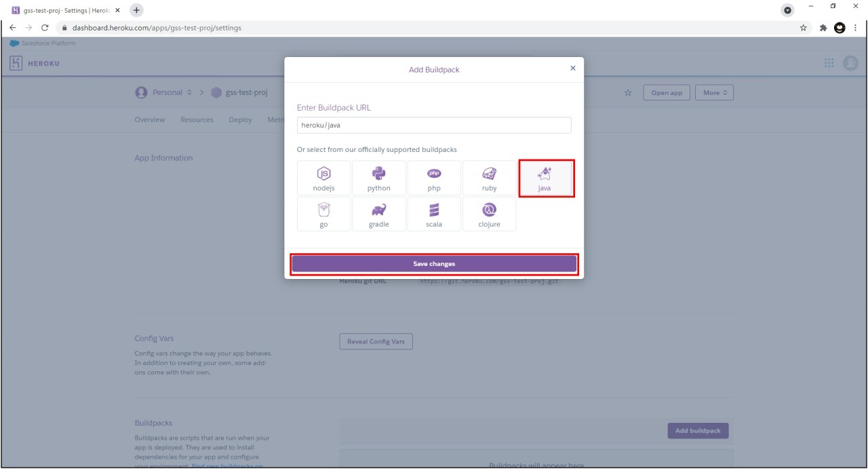Focus the Buildpack URL input field
868x469 pixels.
[434, 125]
